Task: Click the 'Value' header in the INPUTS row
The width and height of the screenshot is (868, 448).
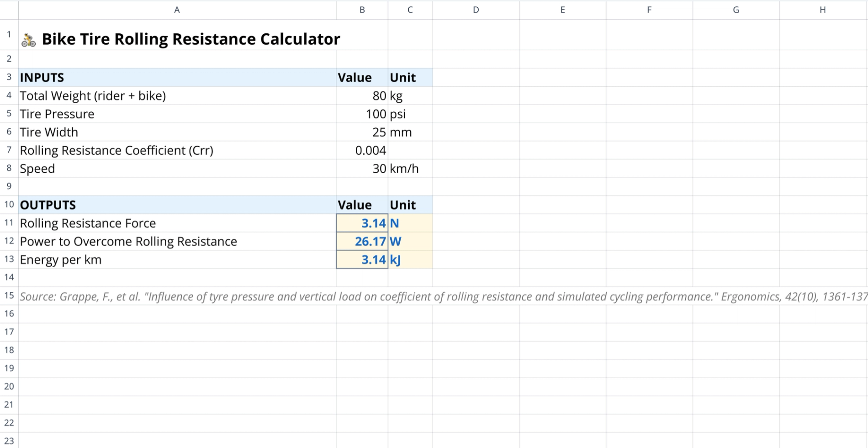Action: pos(362,78)
